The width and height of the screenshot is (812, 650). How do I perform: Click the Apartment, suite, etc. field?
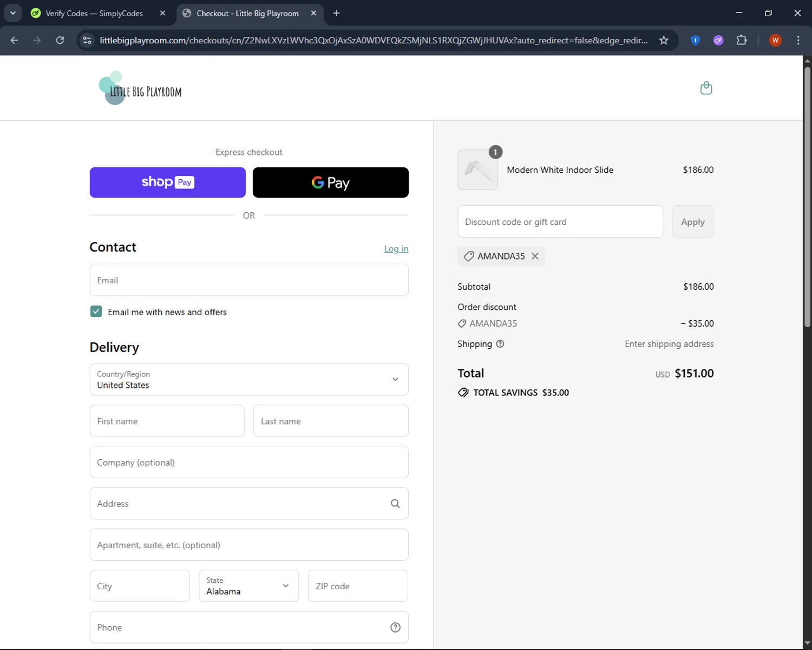(249, 545)
